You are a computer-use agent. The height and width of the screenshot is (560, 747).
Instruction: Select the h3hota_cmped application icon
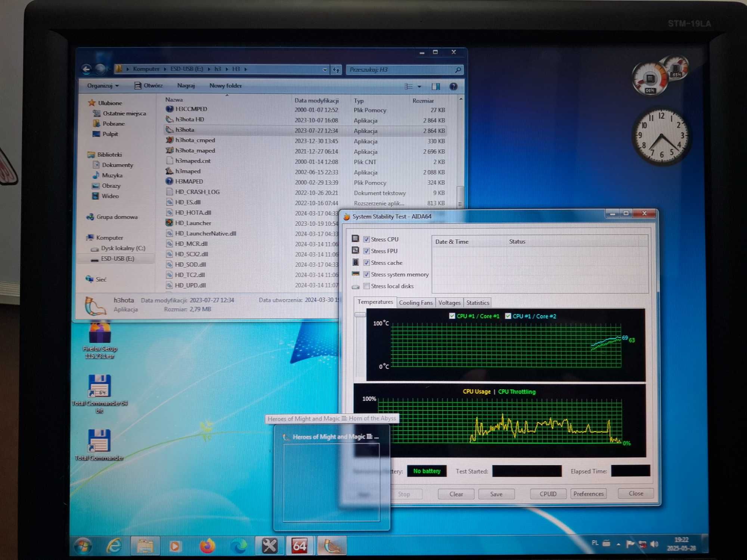169,140
